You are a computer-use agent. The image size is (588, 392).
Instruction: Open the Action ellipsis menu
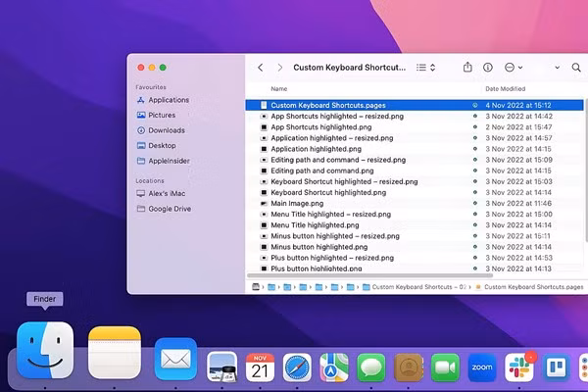(513, 68)
